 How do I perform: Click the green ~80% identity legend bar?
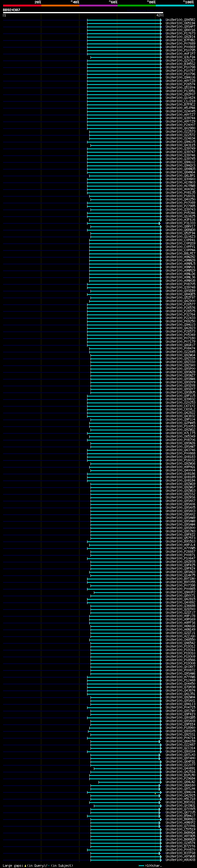(x=137, y=6)
